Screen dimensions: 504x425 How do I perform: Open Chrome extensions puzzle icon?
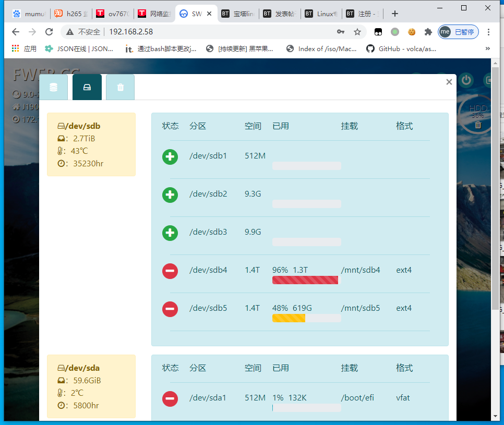pos(428,32)
